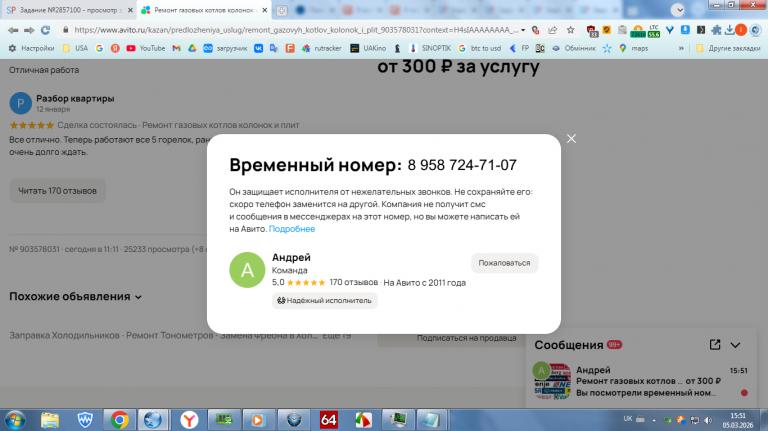
Task: Close the Ремонт газовых котлов tab
Action: pyautogui.click(x=264, y=10)
